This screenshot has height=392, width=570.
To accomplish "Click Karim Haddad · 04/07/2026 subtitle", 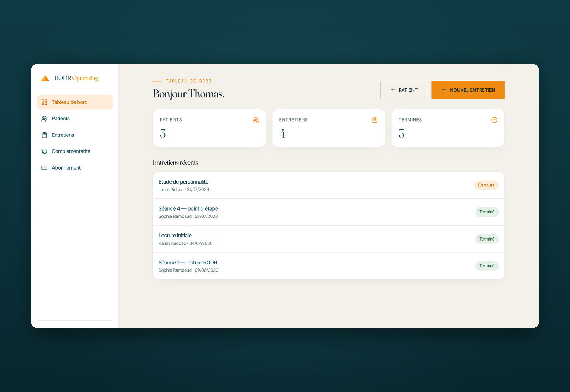I will [x=185, y=243].
